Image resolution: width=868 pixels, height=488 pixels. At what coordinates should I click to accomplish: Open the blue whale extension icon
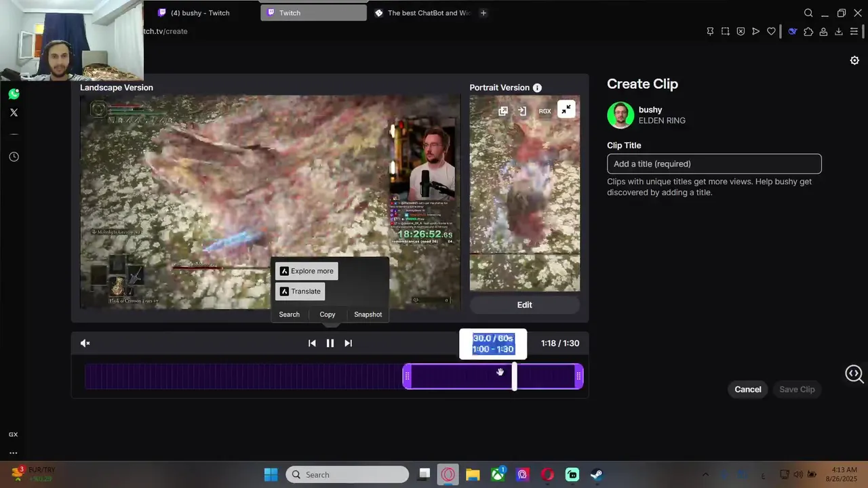(x=792, y=31)
